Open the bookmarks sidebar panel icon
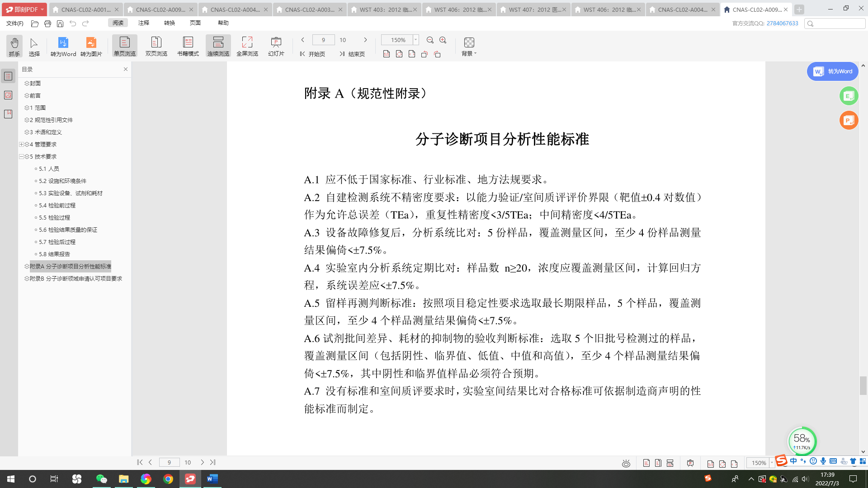 click(8, 114)
